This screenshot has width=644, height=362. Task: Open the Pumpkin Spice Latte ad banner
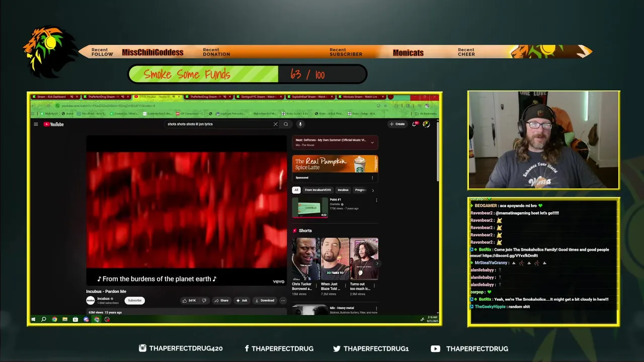(335, 164)
